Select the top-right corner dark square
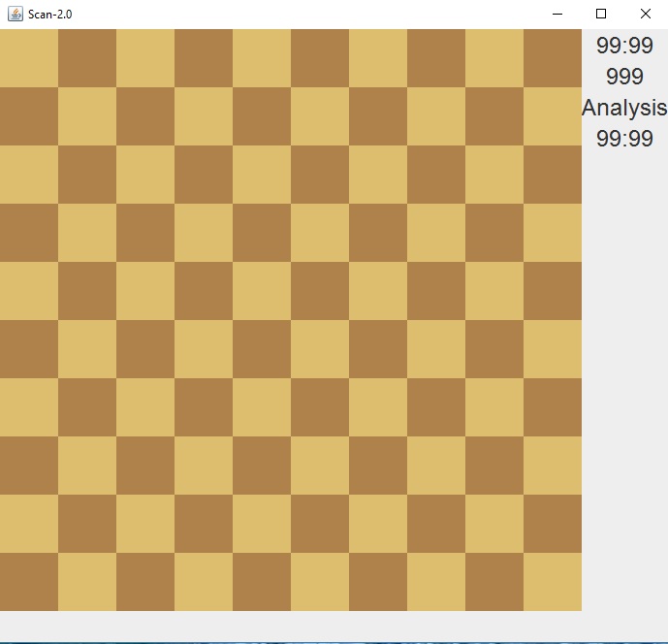 point(553,58)
